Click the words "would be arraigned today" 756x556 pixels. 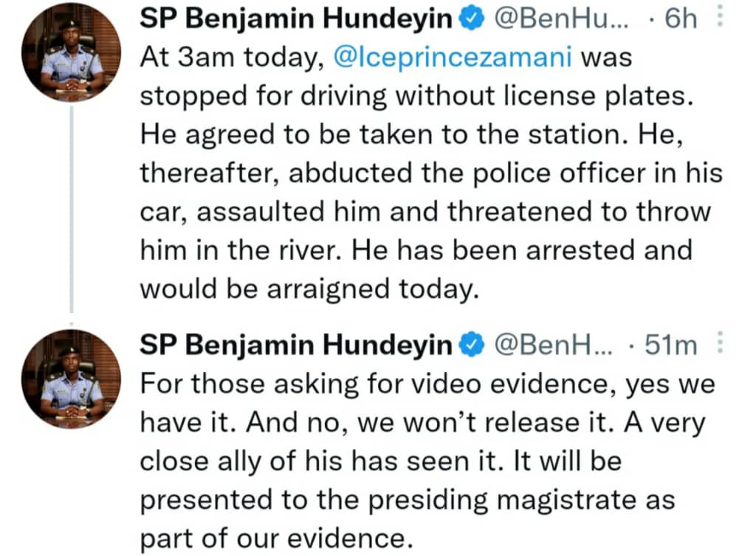[305, 289]
